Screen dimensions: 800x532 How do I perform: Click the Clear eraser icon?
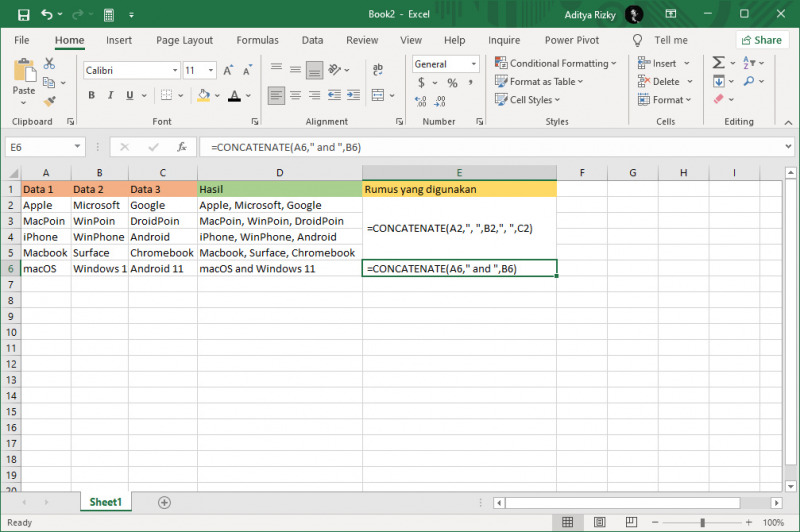pos(718,99)
